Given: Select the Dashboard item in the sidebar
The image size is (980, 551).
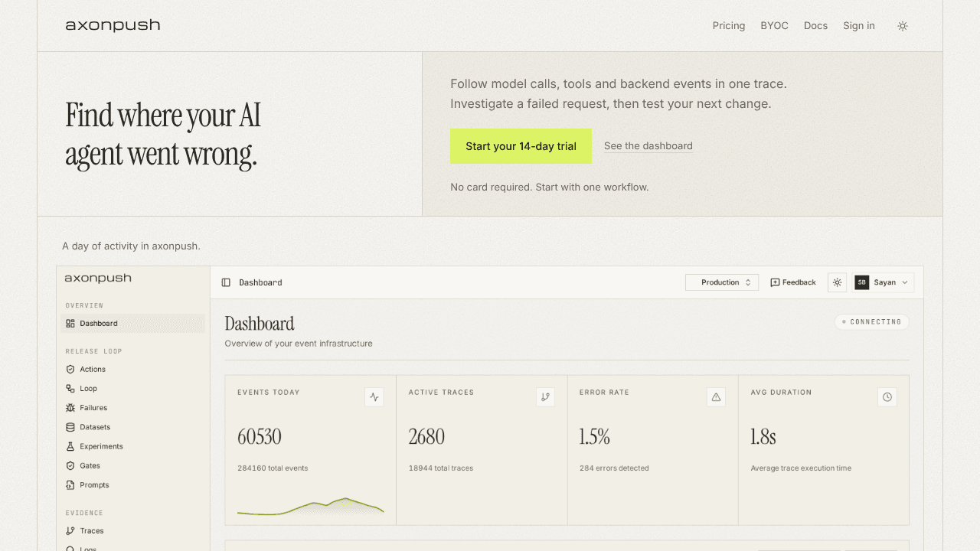Looking at the screenshot, I should [x=132, y=324].
